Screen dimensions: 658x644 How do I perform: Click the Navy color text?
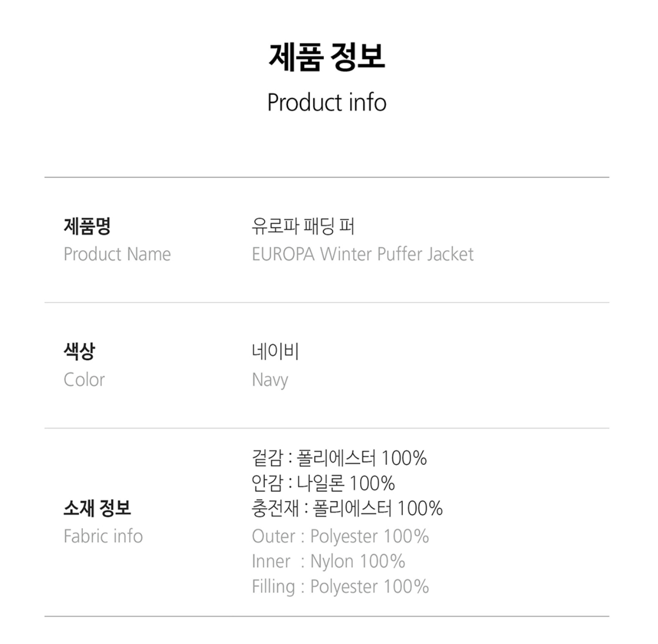(270, 379)
